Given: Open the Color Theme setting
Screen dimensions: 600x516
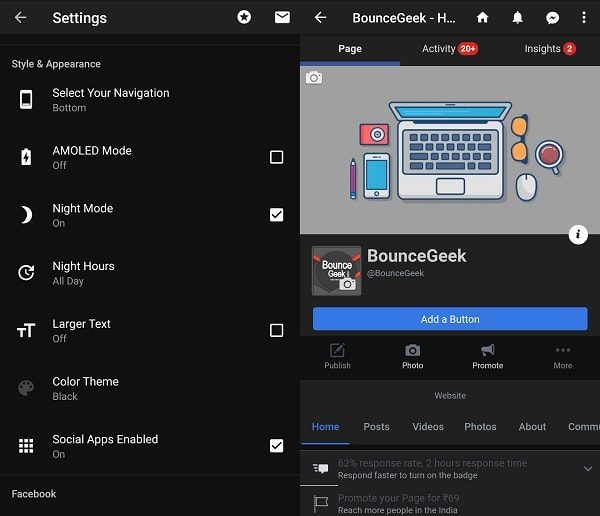Looking at the screenshot, I should [150, 389].
